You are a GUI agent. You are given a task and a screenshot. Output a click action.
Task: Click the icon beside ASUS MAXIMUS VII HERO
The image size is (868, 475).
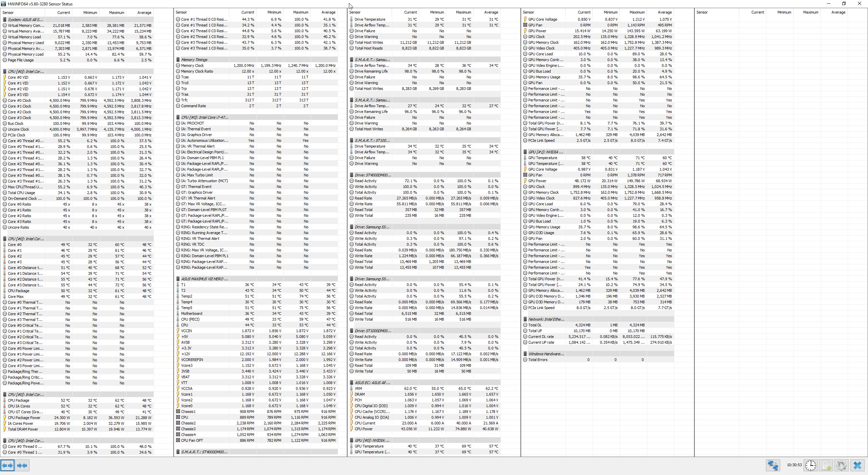[x=178, y=279]
